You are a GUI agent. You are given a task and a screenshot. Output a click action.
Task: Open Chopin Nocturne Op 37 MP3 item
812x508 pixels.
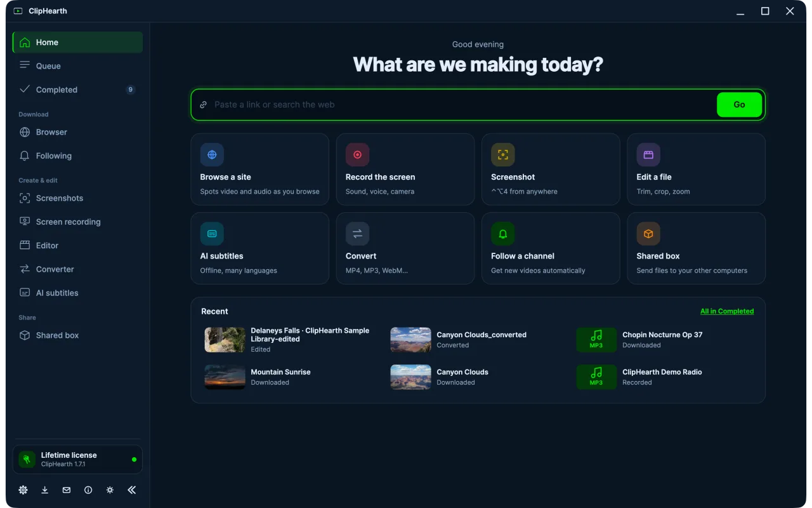pos(662,340)
